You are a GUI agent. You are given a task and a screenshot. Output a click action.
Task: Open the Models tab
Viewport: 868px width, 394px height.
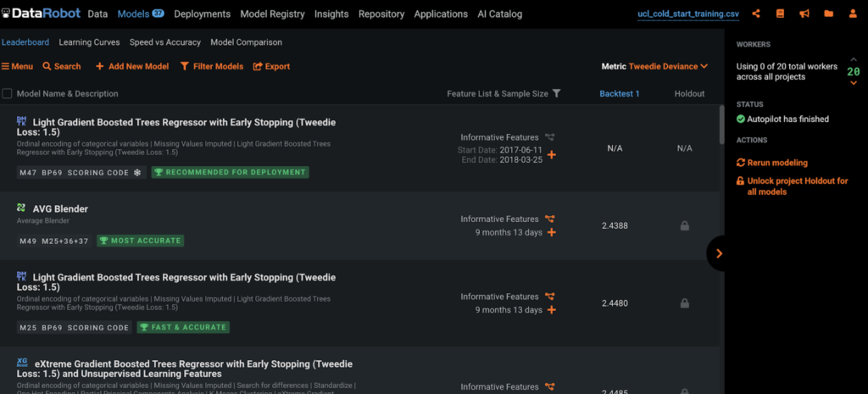click(133, 14)
